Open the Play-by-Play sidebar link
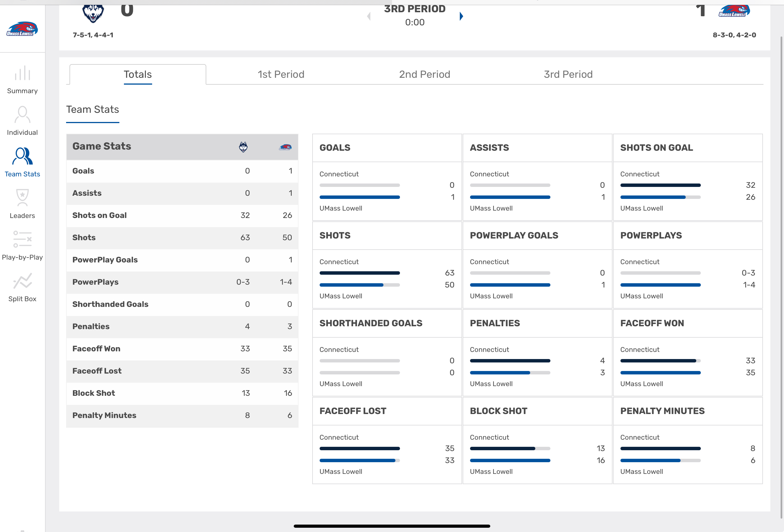The height and width of the screenshot is (532, 784). 22,257
